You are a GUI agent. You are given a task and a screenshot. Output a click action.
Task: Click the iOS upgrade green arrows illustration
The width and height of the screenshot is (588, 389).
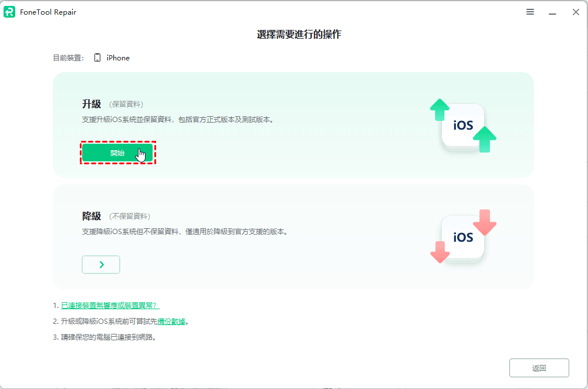click(463, 126)
